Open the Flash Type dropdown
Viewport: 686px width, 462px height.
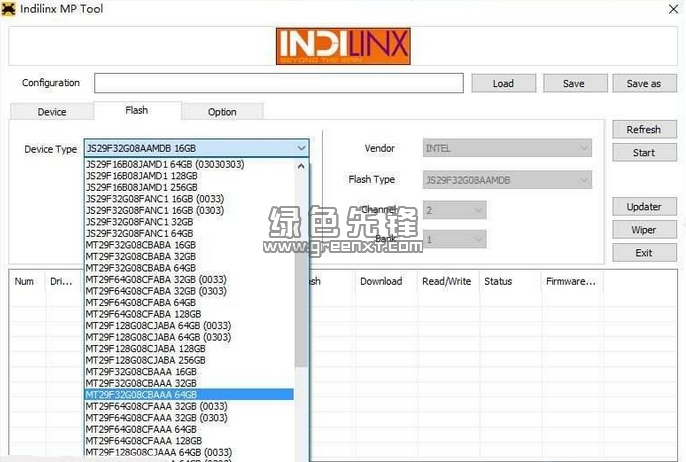point(507,180)
